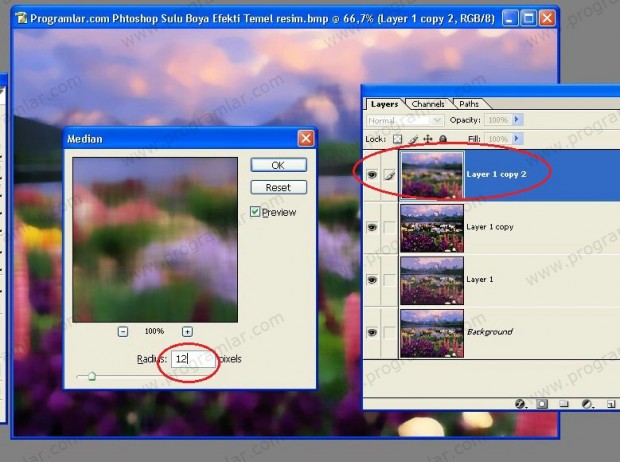The width and height of the screenshot is (620, 462).
Task: Click inside the Median preview image
Action: pyautogui.click(x=155, y=240)
